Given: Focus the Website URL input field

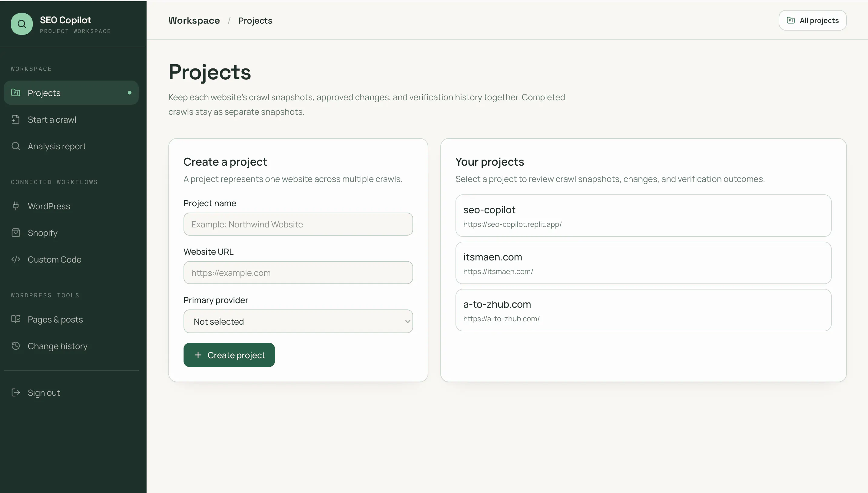Looking at the screenshot, I should point(298,273).
